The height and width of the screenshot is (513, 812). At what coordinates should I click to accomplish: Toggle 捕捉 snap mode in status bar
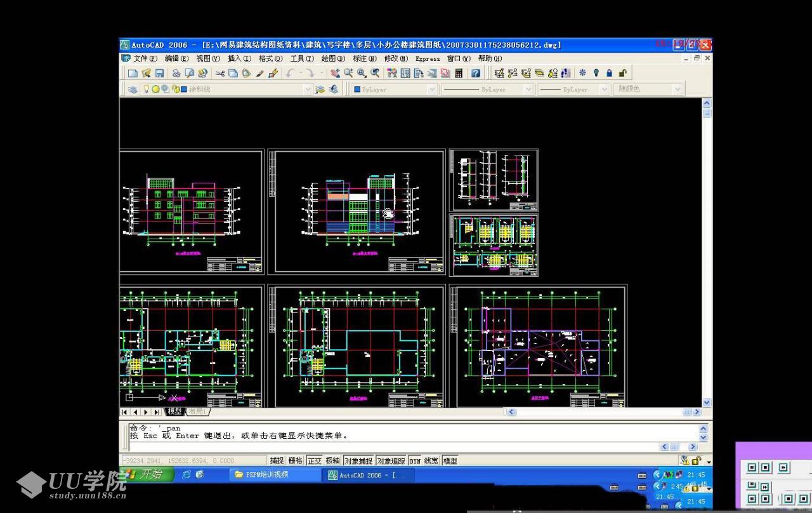pyautogui.click(x=277, y=461)
